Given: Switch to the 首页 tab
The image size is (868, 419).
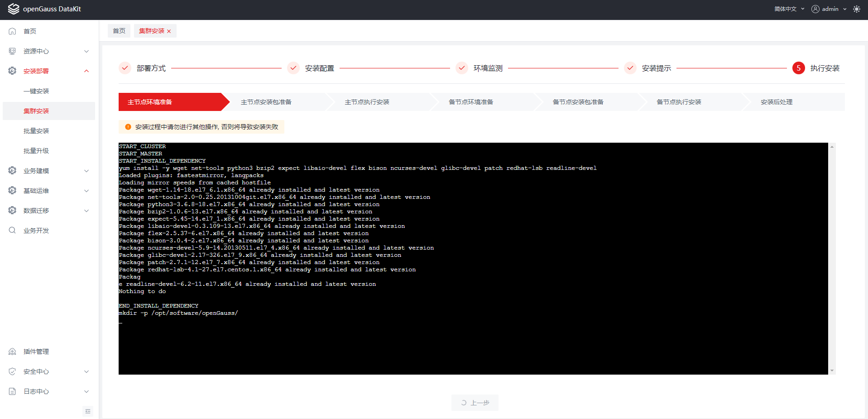Looking at the screenshot, I should 119,31.
